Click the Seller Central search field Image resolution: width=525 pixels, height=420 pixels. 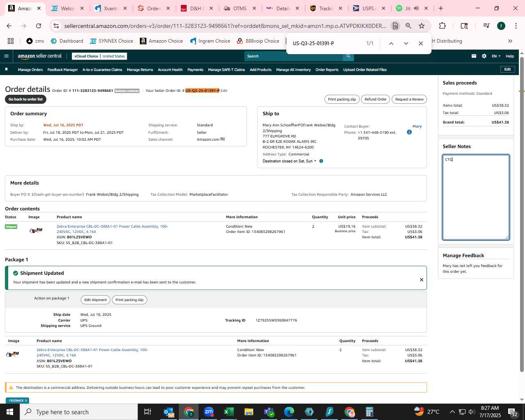[x=294, y=56]
